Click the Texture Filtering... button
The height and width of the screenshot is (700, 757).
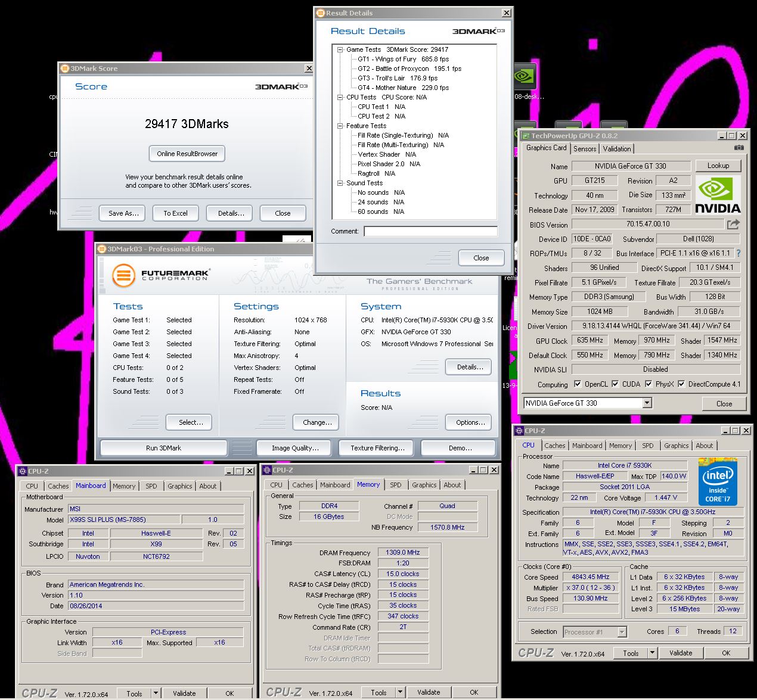(x=377, y=448)
